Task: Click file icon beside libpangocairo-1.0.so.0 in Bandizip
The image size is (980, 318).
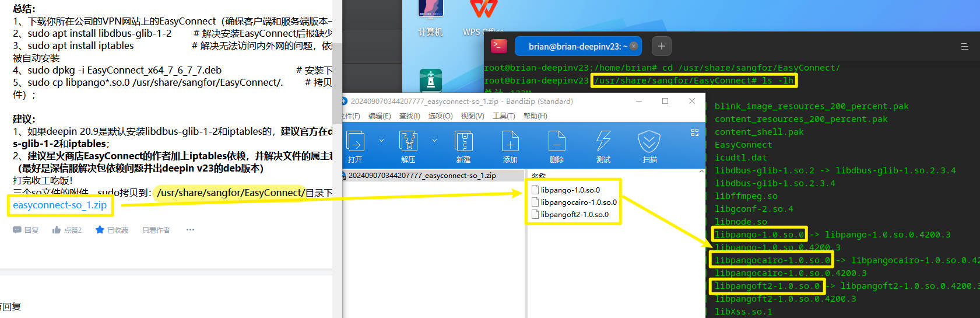Action: pos(535,202)
